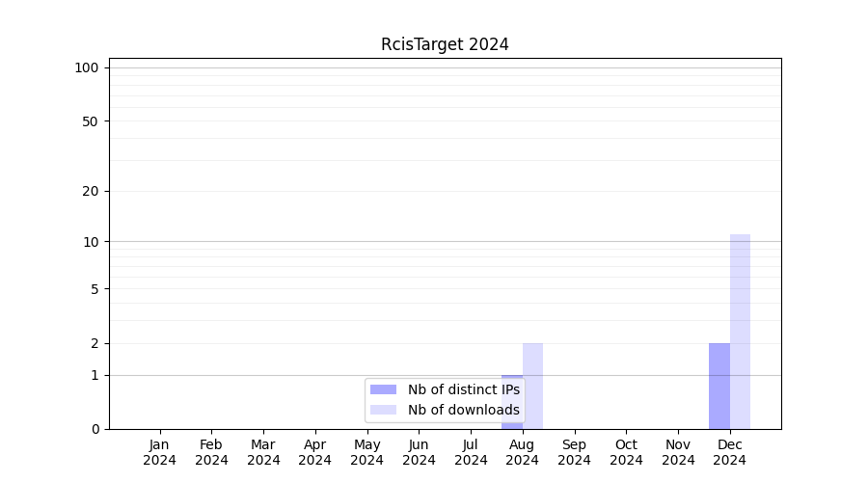Select the Nb of distinct IPs legend label
Image resolution: width=868 pixels, height=482 pixels.
(463, 389)
